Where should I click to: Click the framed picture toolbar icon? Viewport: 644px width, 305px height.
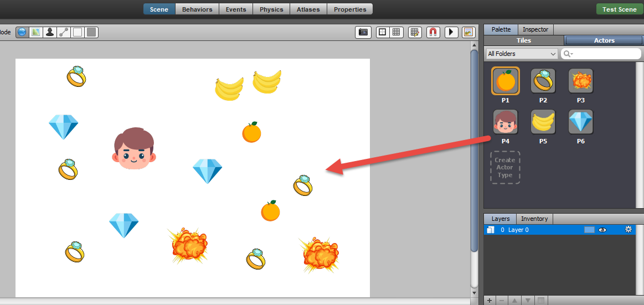click(468, 32)
